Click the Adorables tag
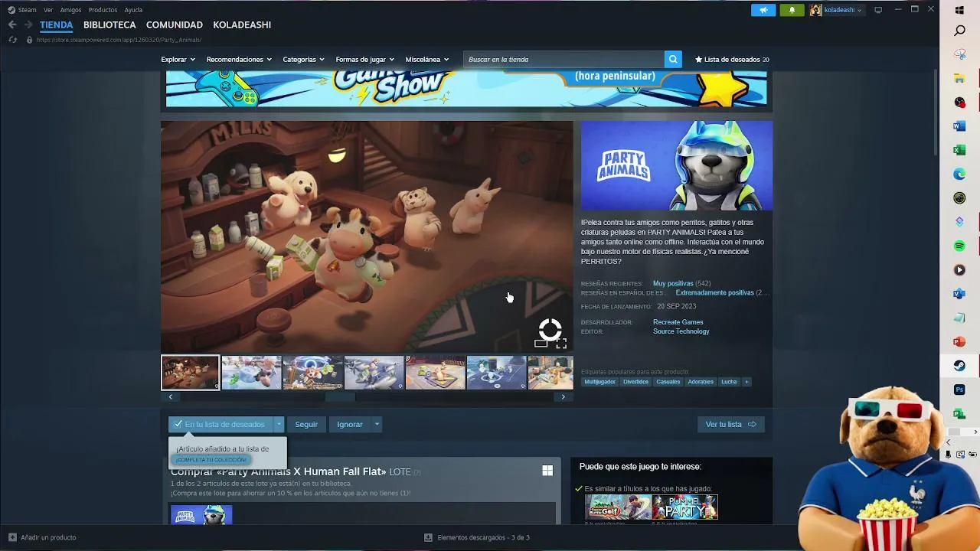Image resolution: width=980 pixels, height=551 pixels. point(701,382)
